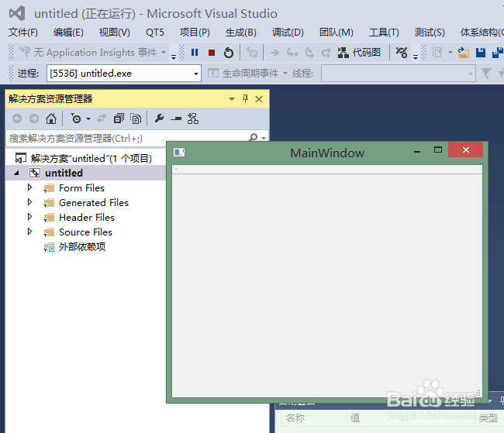The image size is (504, 433).
Task: Open Solution Explorer window options dropdown
Action: (x=232, y=99)
